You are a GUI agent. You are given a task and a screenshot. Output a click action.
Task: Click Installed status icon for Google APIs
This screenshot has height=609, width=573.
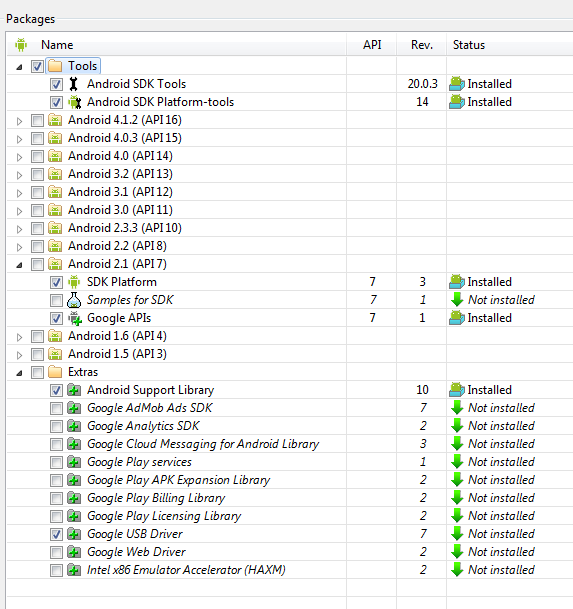457,318
